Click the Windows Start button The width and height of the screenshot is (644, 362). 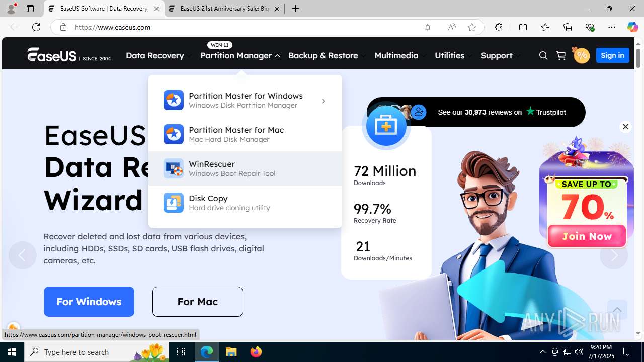12,352
